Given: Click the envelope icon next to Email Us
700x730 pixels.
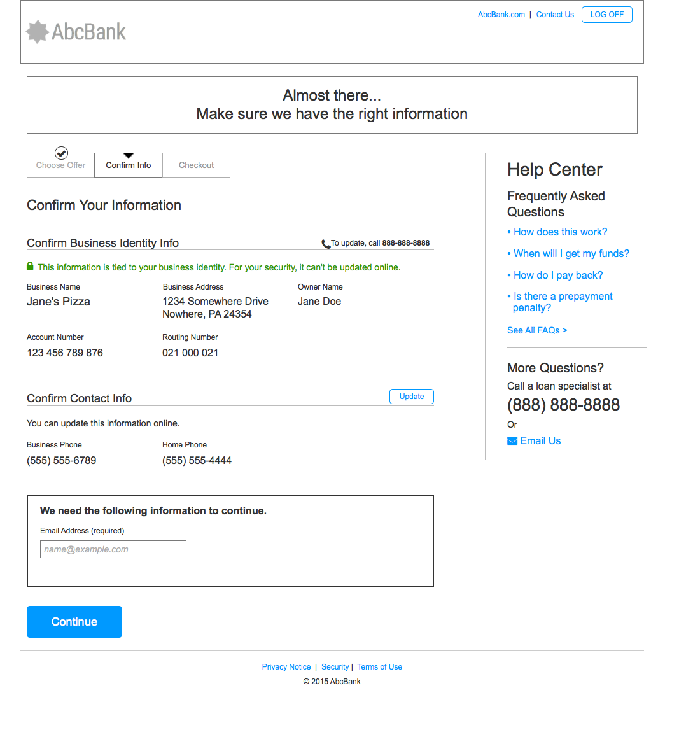Looking at the screenshot, I should 512,441.
